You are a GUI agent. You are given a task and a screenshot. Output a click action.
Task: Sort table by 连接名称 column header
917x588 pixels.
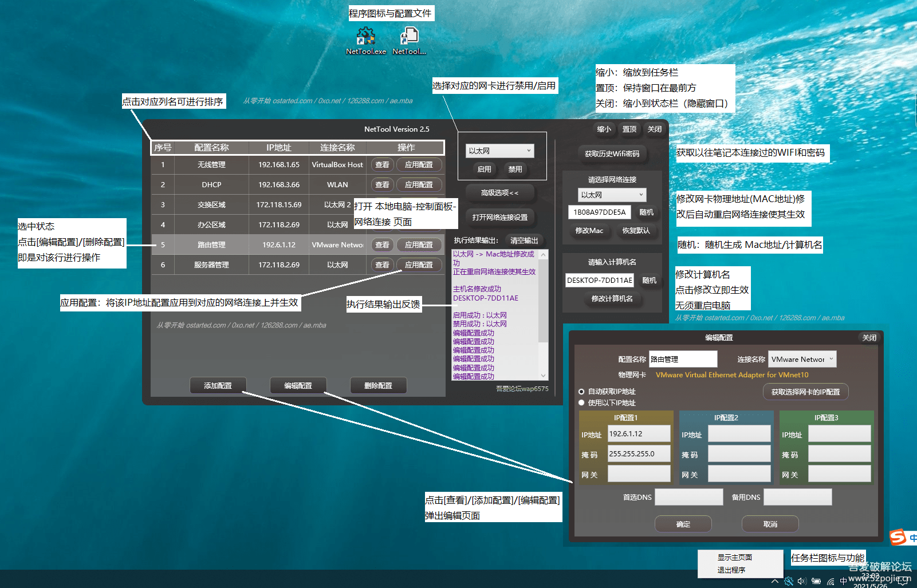click(x=337, y=148)
